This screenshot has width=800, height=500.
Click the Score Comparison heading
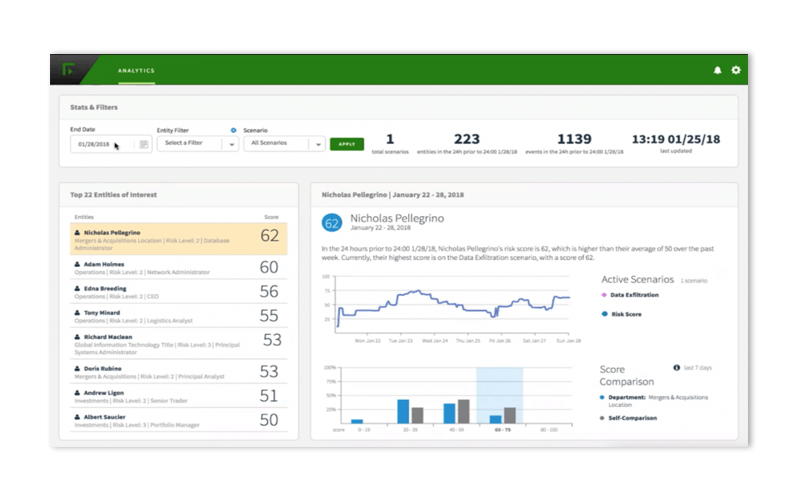point(627,376)
